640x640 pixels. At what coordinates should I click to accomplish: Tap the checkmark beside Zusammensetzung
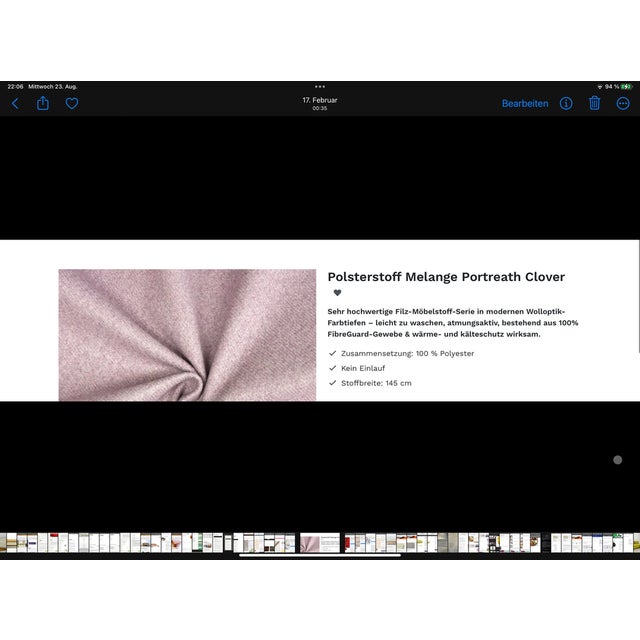333,354
